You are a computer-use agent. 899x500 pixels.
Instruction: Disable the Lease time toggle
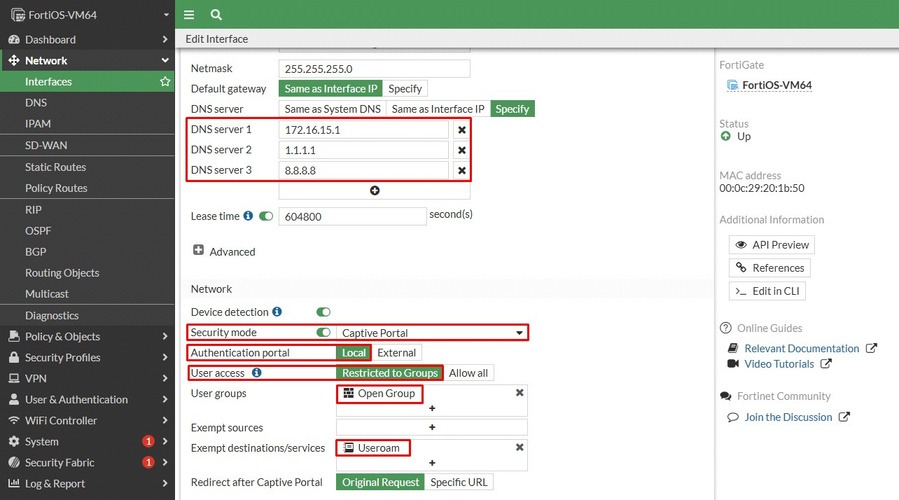tap(265, 216)
